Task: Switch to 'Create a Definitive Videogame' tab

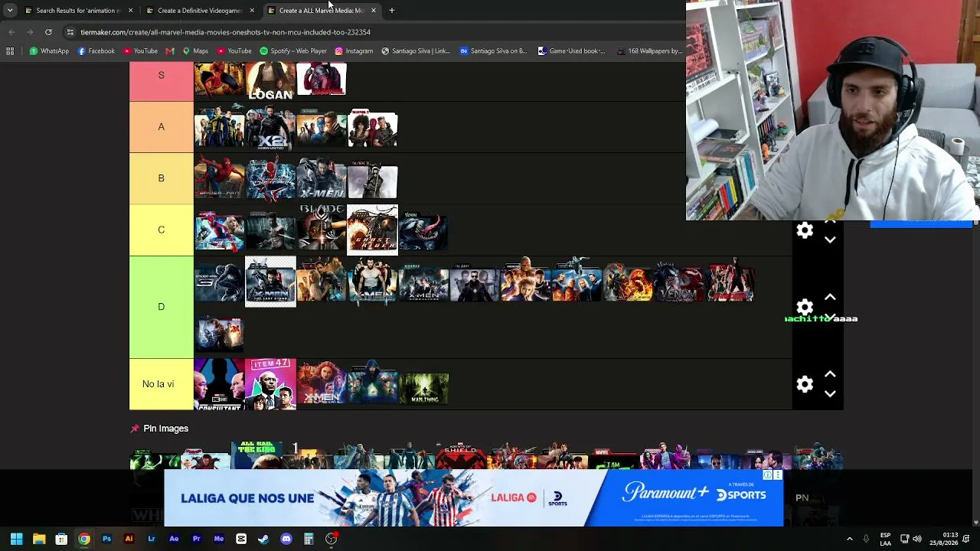Action: coord(200,11)
